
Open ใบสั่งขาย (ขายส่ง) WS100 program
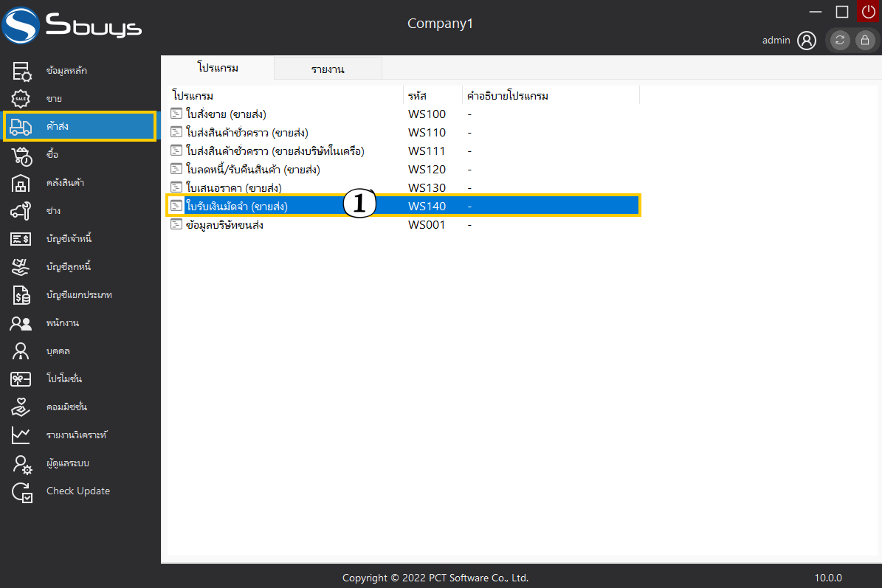click(226, 114)
